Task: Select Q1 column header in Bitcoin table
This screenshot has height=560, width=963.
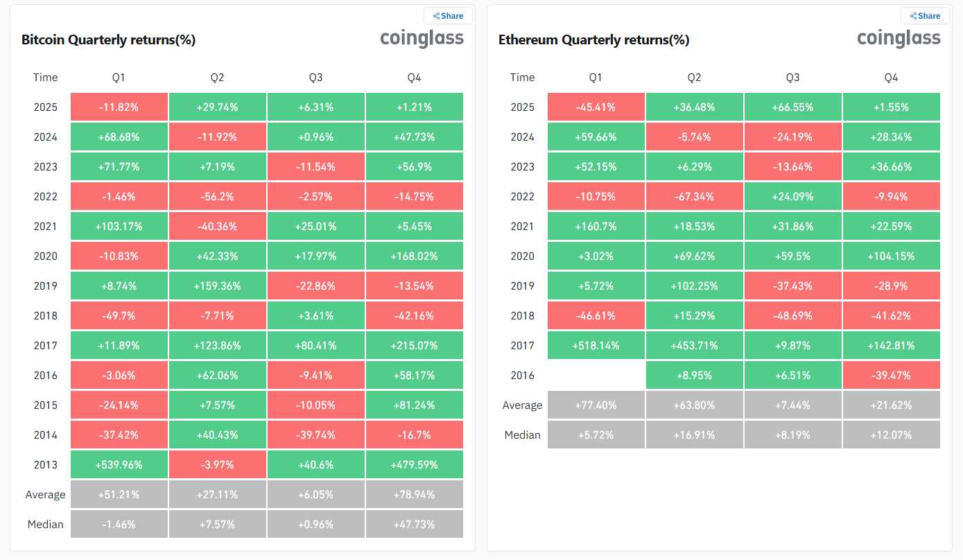Action: coord(119,78)
